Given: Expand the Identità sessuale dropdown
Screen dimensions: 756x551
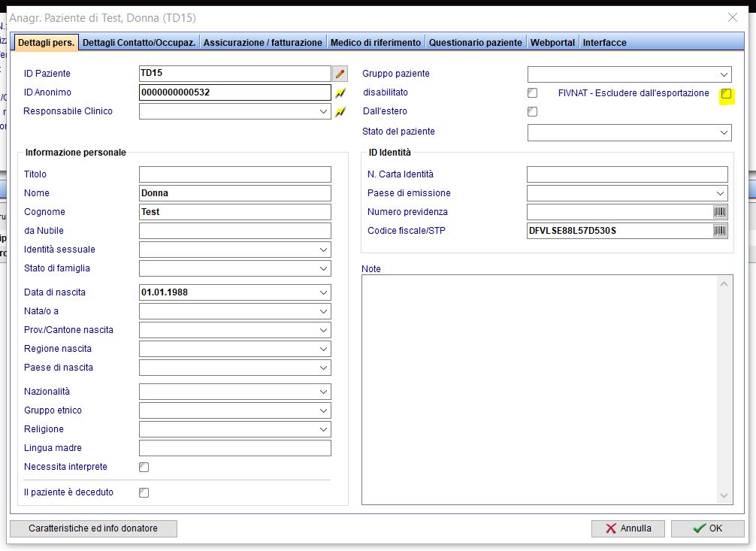Looking at the screenshot, I should (x=323, y=250).
